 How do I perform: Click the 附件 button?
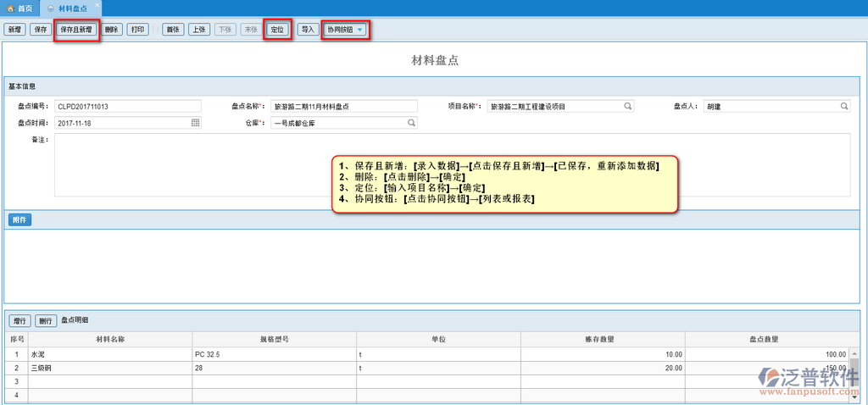pos(20,220)
